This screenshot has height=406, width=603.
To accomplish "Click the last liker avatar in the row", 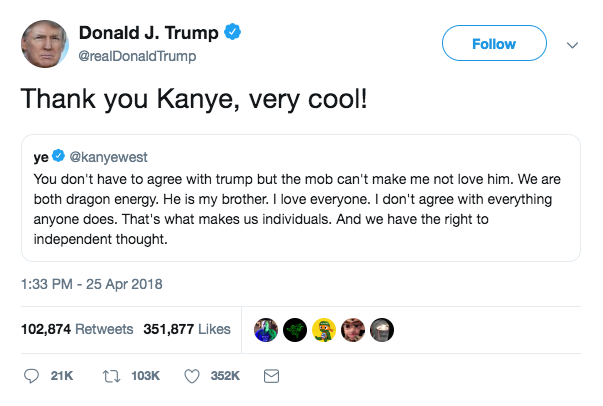I will tap(382, 329).
